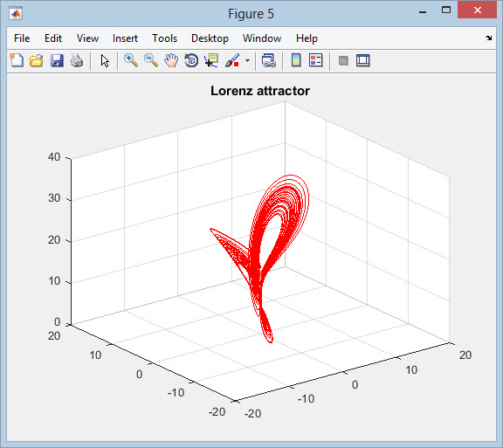Insert Colorbar from the toolbar
This screenshot has height=448, width=503.
[x=296, y=60]
